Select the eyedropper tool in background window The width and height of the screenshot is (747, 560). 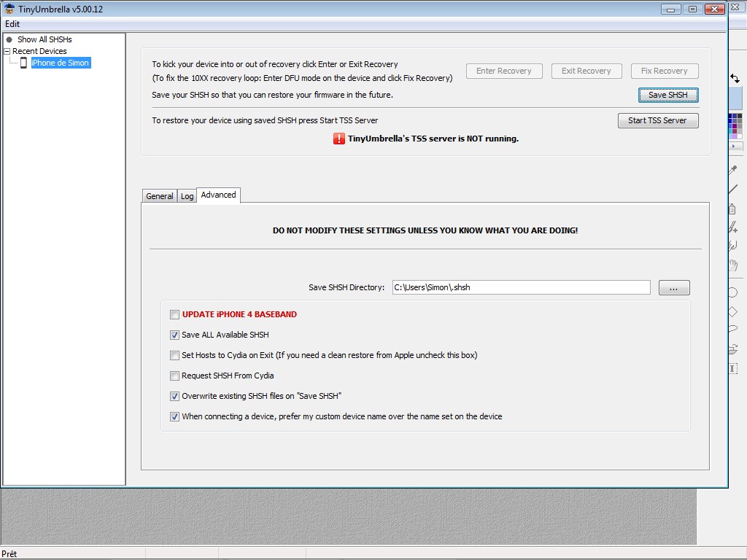tap(733, 169)
